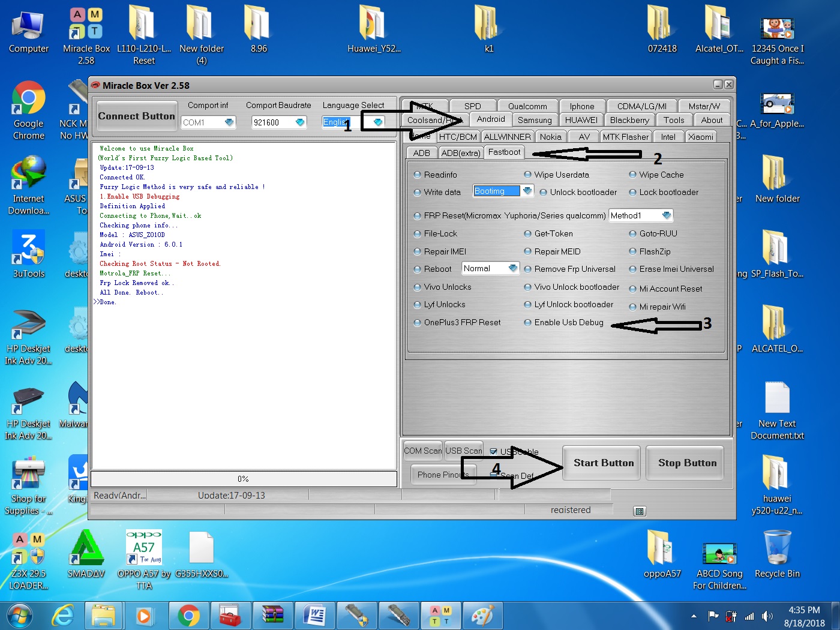Open oppoA57 folder on desktop
Viewport: 840px width, 630px height.
(x=662, y=555)
